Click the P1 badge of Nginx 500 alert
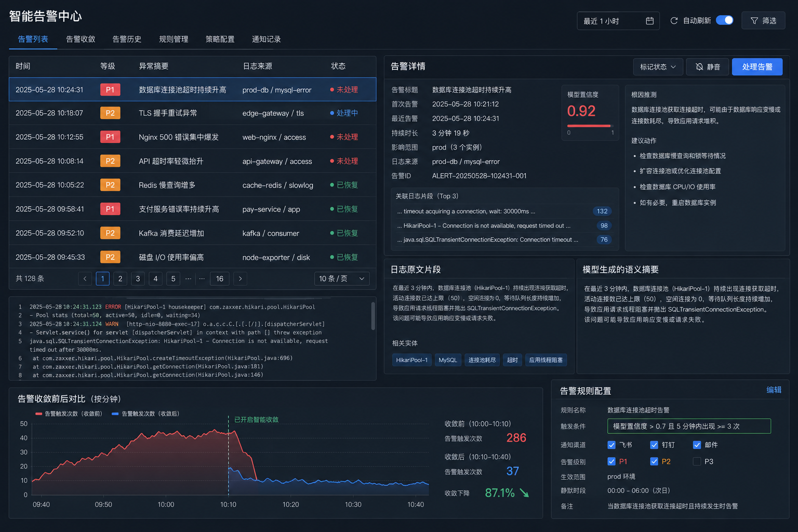 110,137
